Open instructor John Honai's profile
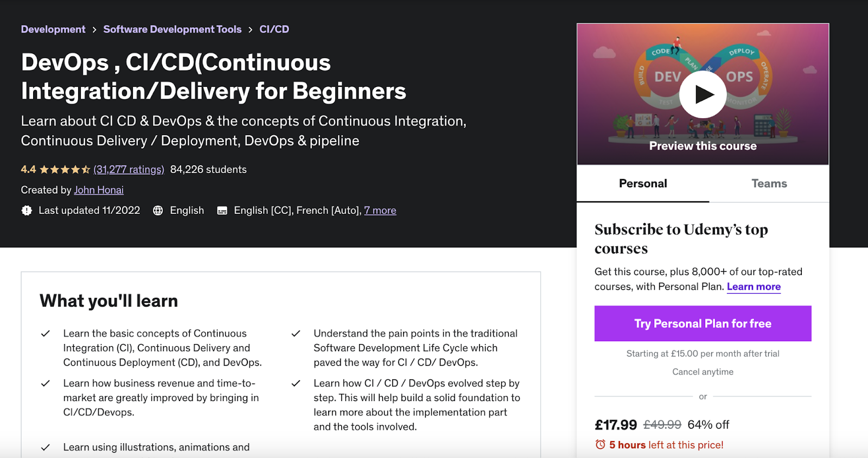Image resolution: width=868 pixels, height=458 pixels. coord(99,190)
